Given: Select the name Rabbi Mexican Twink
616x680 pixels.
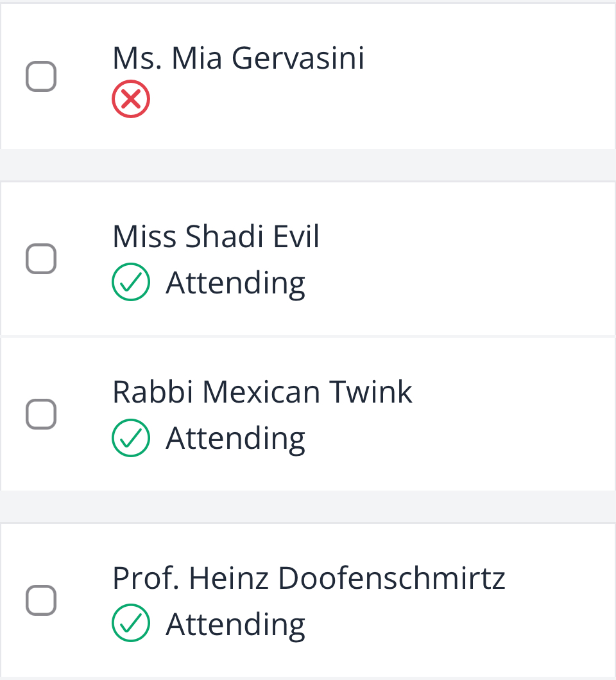Looking at the screenshot, I should [x=262, y=392].
